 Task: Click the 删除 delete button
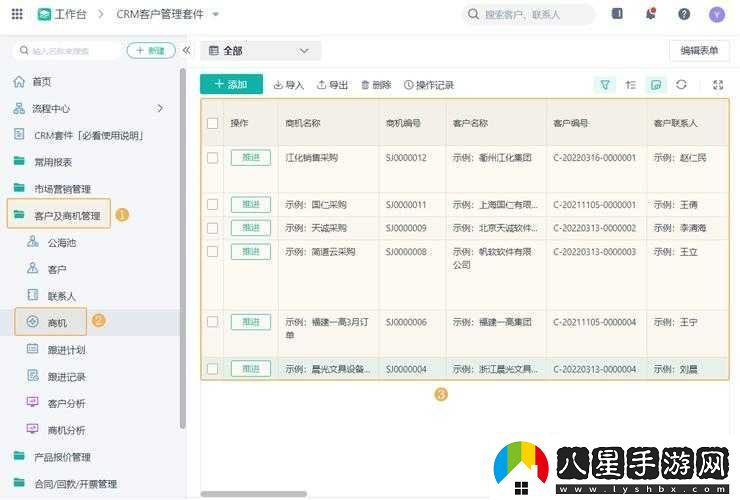click(376, 85)
